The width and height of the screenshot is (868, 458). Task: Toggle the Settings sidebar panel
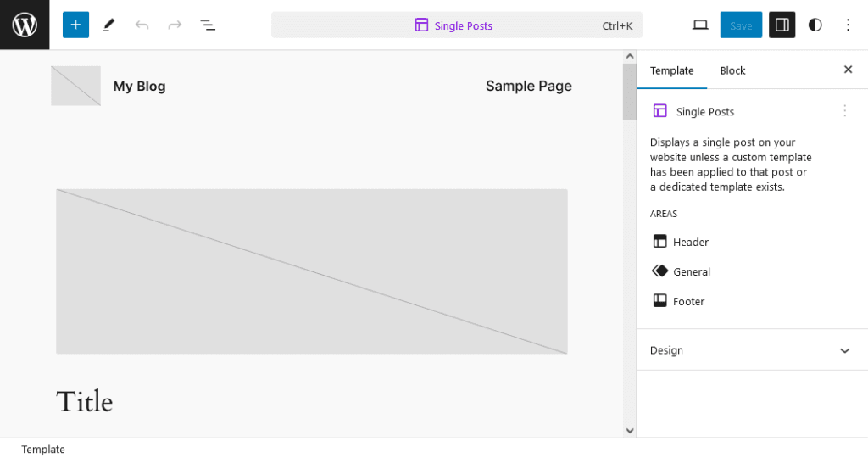pos(782,25)
